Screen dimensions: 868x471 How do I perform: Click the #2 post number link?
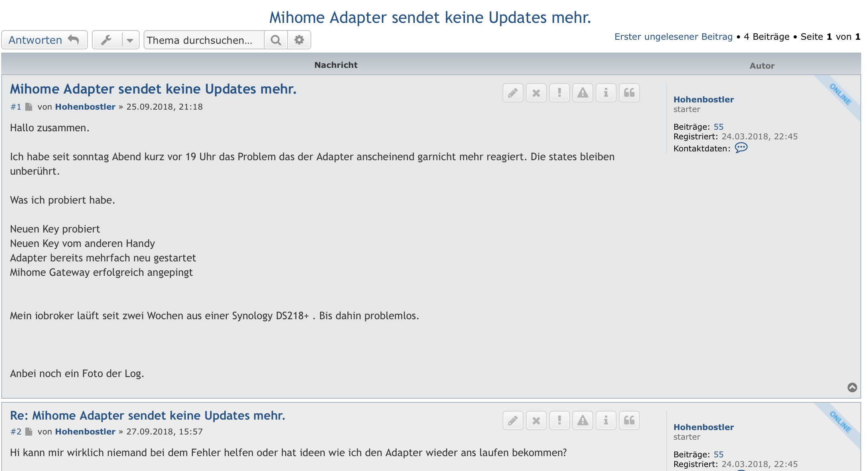(16, 432)
